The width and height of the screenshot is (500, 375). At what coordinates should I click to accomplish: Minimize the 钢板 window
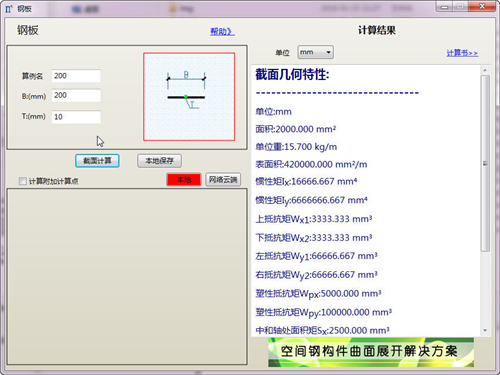pyautogui.click(x=444, y=7)
